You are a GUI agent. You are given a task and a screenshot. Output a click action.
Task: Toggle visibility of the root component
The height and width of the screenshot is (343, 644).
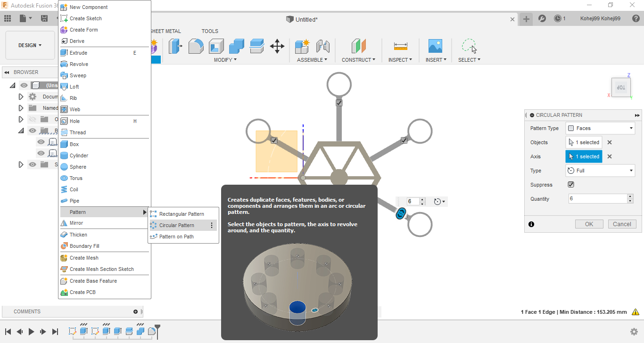coord(24,85)
